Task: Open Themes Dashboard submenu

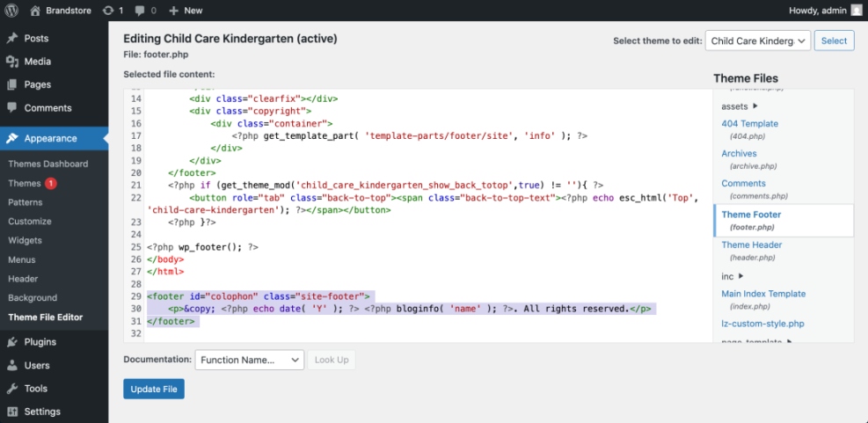Action: click(x=48, y=164)
